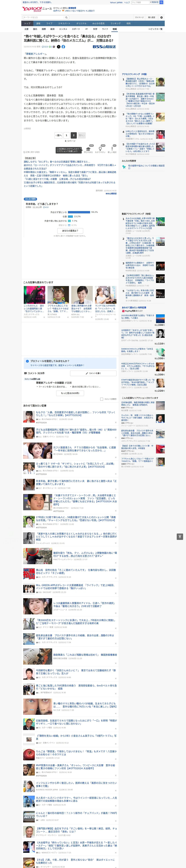The width and height of the screenshot is (186, 868).
Task: Click the Yahoo! JAPAN top header link
Action: (x=116, y=2)
